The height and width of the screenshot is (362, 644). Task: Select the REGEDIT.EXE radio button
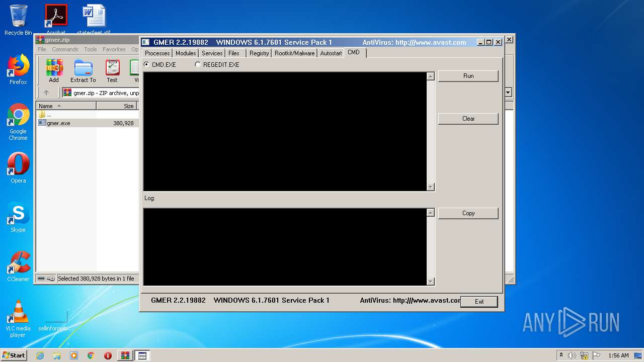[x=197, y=64]
